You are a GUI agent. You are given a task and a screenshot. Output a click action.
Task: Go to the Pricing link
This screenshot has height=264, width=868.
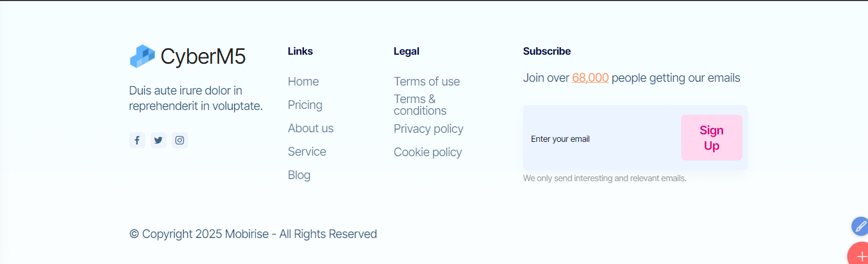pyautogui.click(x=305, y=105)
